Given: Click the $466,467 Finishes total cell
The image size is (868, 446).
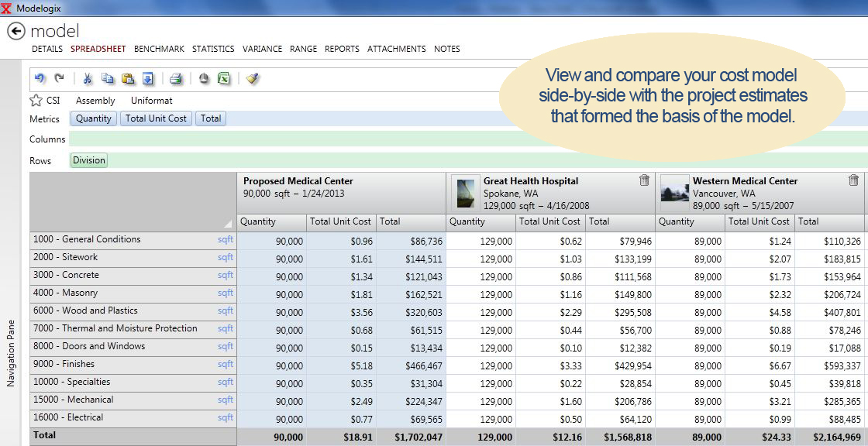Looking at the screenshot, I should (x=411, y=365).
